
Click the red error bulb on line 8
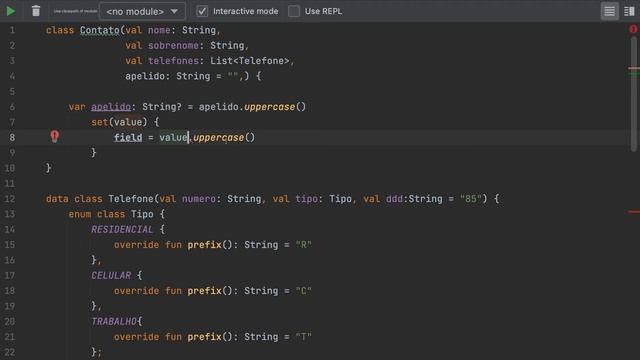point(55,136)
